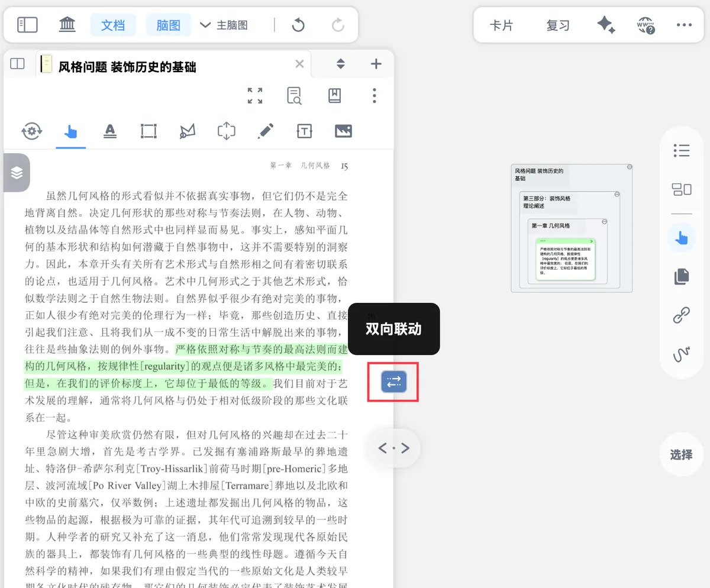The height and width of the screenshot is (588, 710).
Task: Select the freehand curve tool
Action: point(682,354)
